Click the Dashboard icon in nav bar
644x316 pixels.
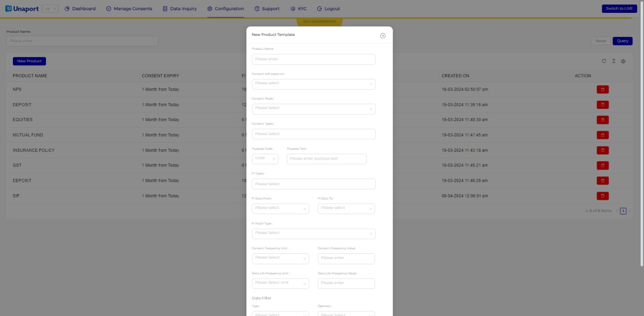pyautogui.click(x=67, y=9)
